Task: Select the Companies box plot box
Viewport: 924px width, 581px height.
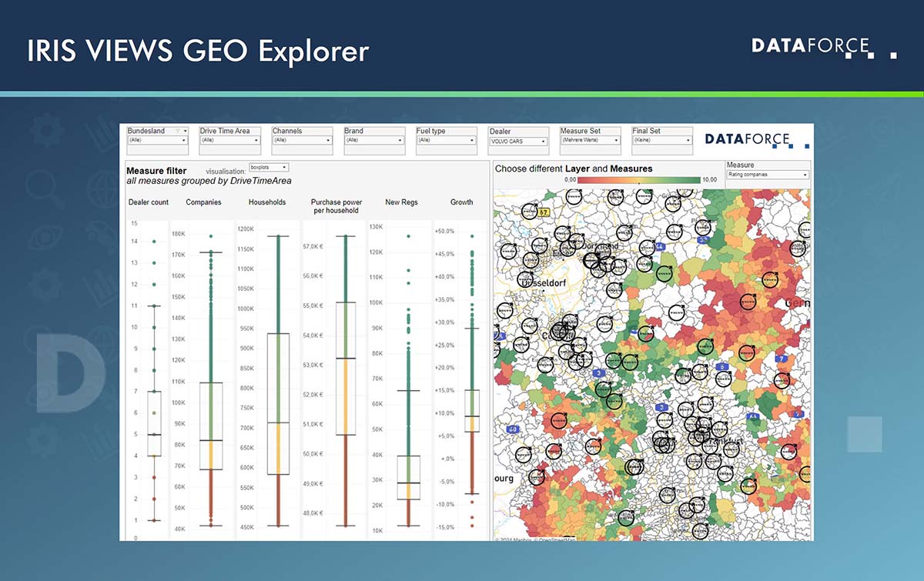Action: click(211, 426)
